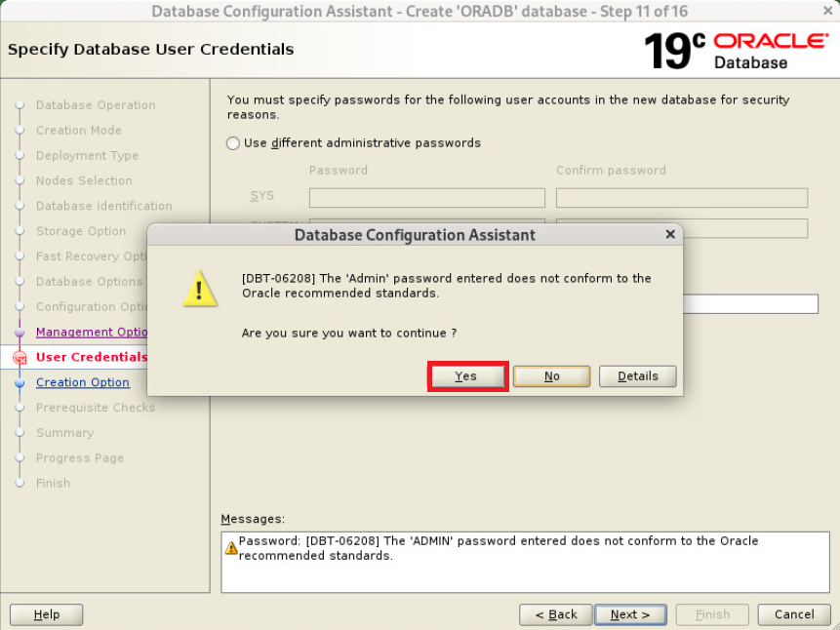
Task: Click the Management Options step bullet icon
Action: pyautogui.click(x=20, y=333)
